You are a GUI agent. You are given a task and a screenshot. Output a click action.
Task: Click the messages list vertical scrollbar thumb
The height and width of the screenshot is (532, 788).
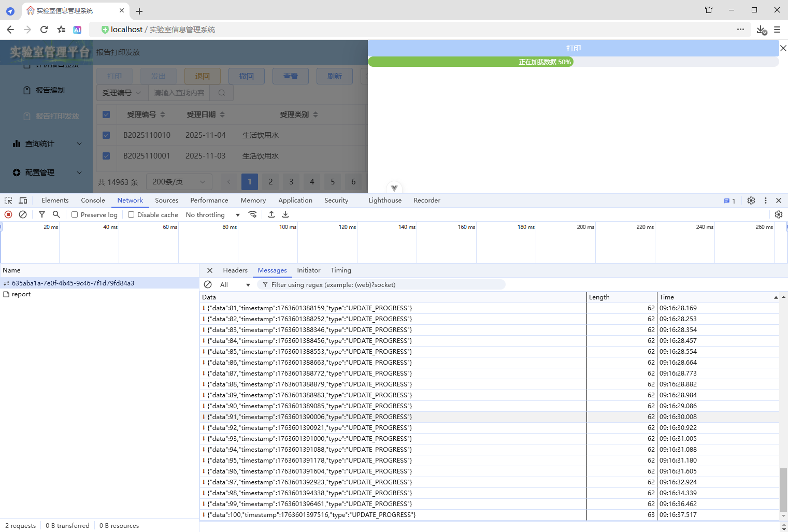tap(783, 489)
